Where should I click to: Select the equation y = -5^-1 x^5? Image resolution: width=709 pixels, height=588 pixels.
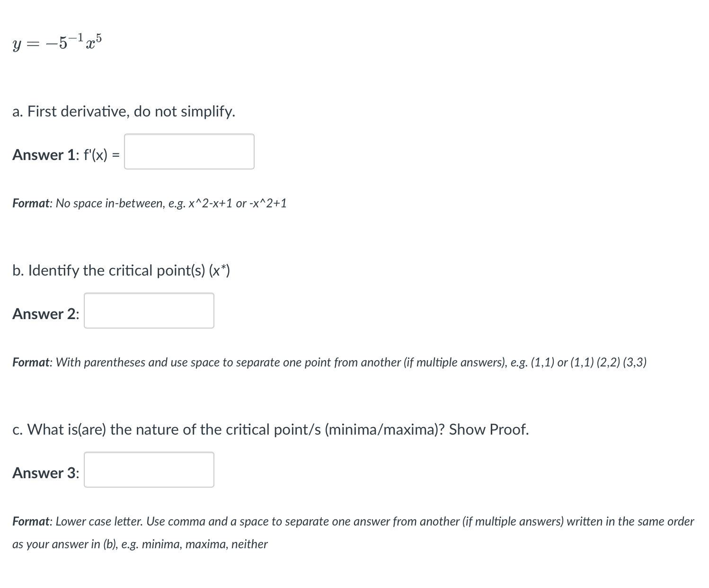click(x=57, y=43)
